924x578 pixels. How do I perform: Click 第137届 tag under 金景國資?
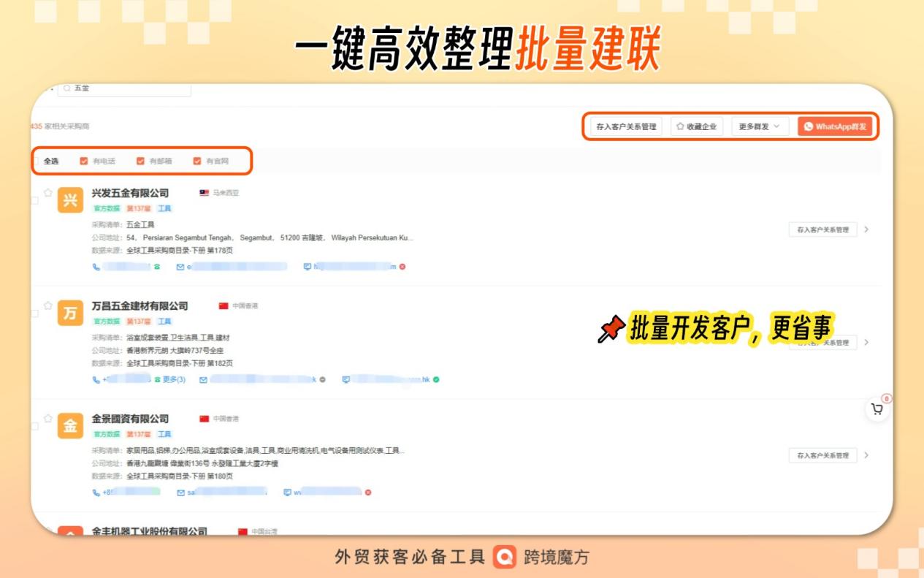pyautogui.click(x=139, y=434)
